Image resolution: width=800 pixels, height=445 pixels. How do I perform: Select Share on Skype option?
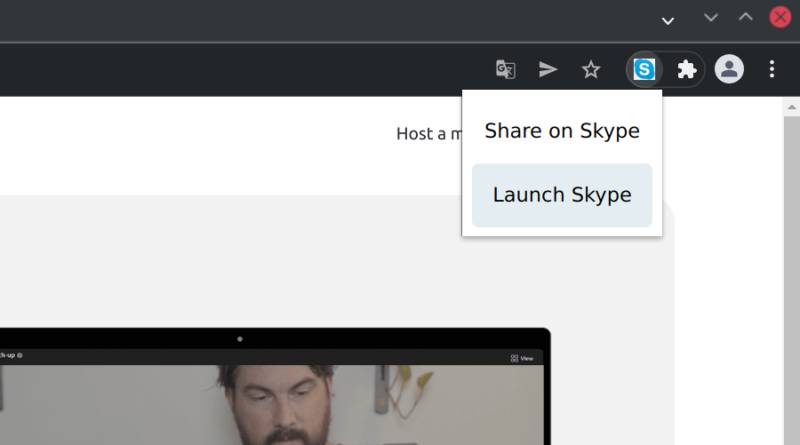point(562,131)
